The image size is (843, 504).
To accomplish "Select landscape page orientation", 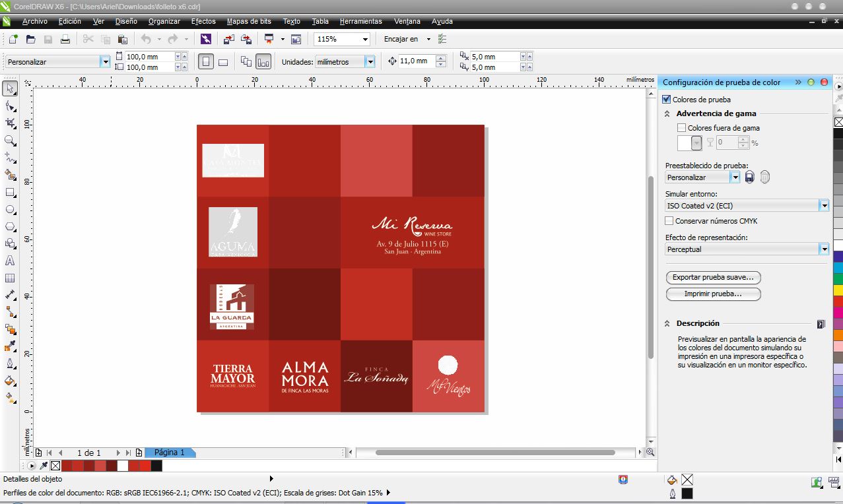I will (x=223, y=61).
